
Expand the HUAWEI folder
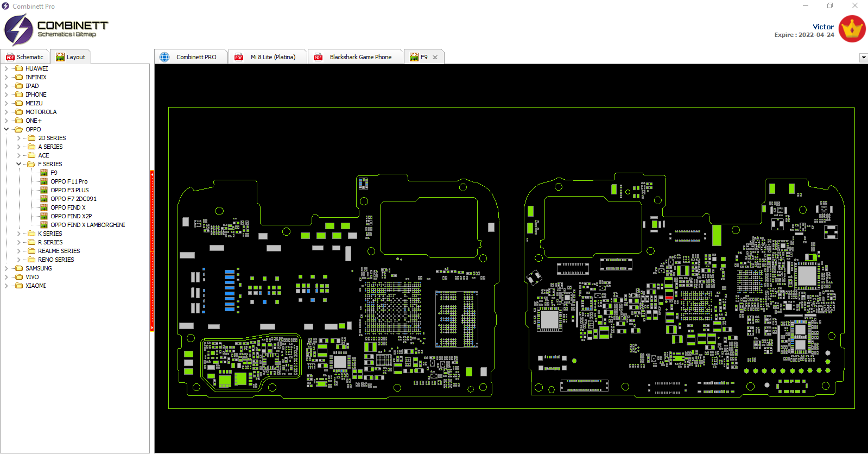point(6,68)
